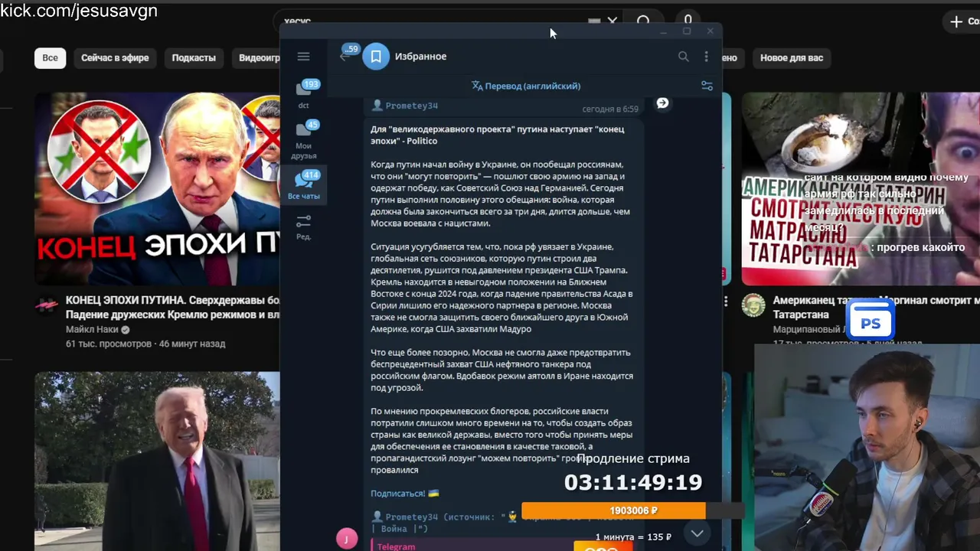980x551 pixels.
Task: Select the Подкасты filter chip
Action: [x=194, y=57]
